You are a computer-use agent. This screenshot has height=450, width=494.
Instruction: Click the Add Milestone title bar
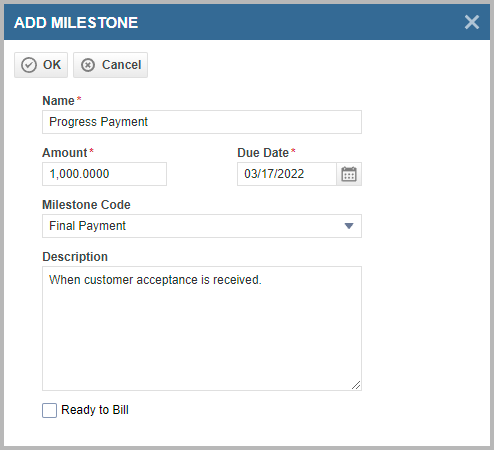(x=247, y=22)
